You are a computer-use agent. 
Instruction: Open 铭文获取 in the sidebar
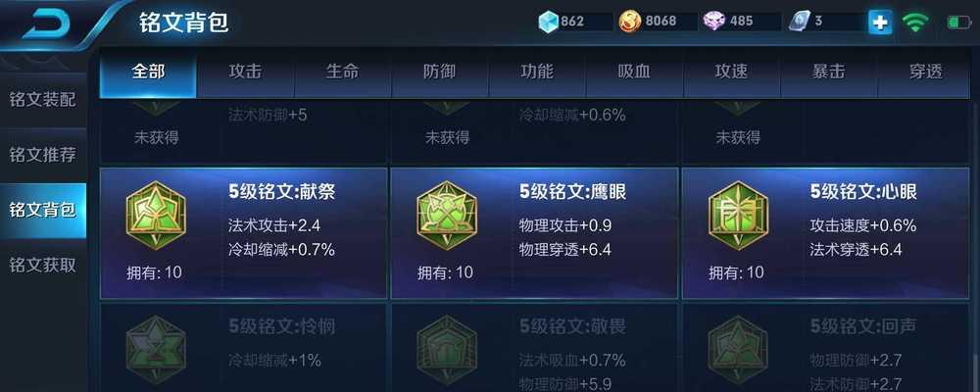[x=42, y=265]
